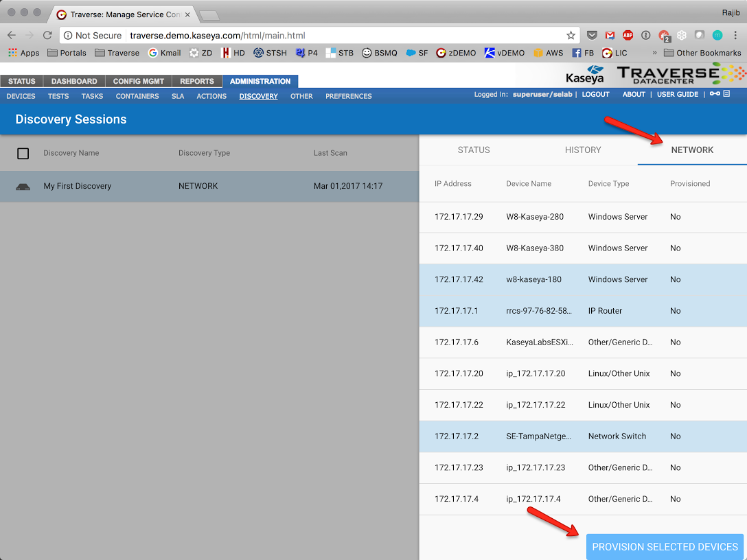This screenshot has width=747, height=560.
Task: Reload the page with the refresh icon
Action: 47,35
